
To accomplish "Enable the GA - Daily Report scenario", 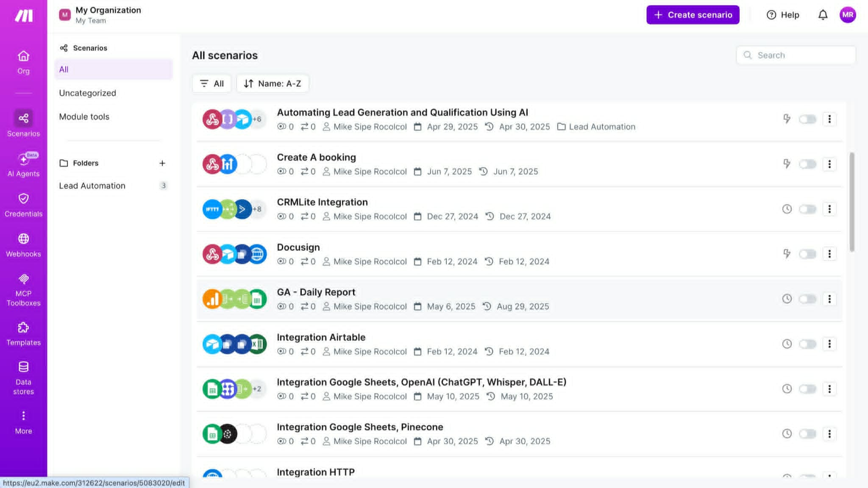I will [x=807, y=299].
